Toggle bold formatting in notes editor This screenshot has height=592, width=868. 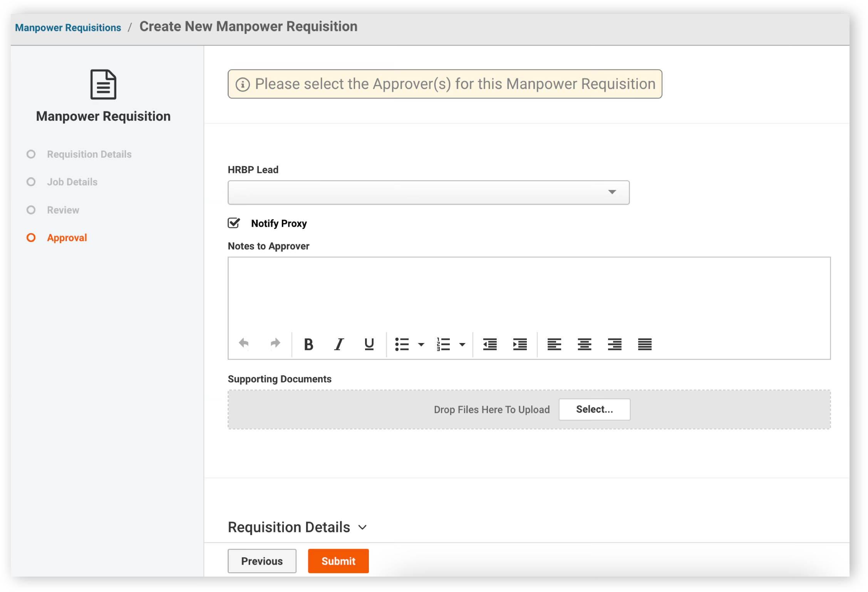pyautogui.click(x=308, y=344)
